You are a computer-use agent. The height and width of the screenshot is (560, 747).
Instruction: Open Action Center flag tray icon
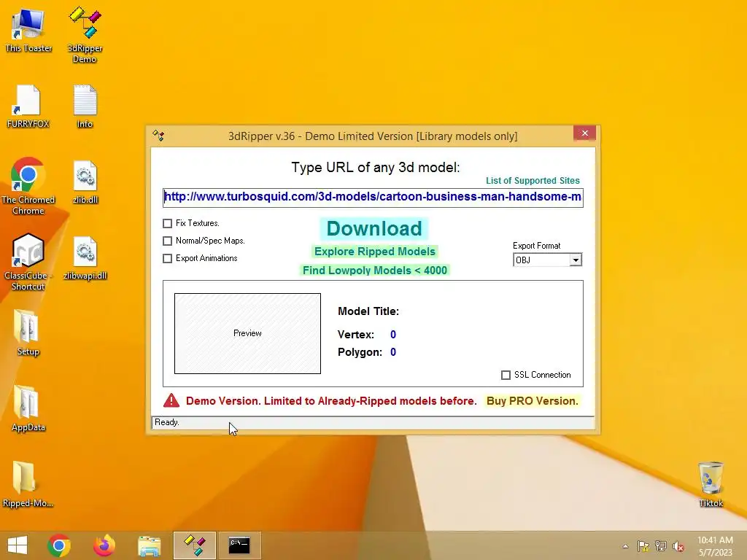pyautogui.click(x=643, y=546)
